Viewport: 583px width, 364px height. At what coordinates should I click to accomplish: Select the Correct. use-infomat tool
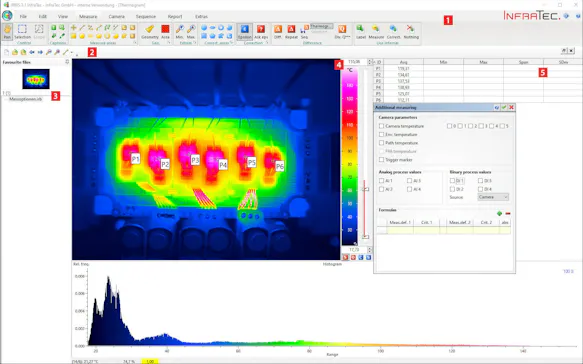[393, 32]
